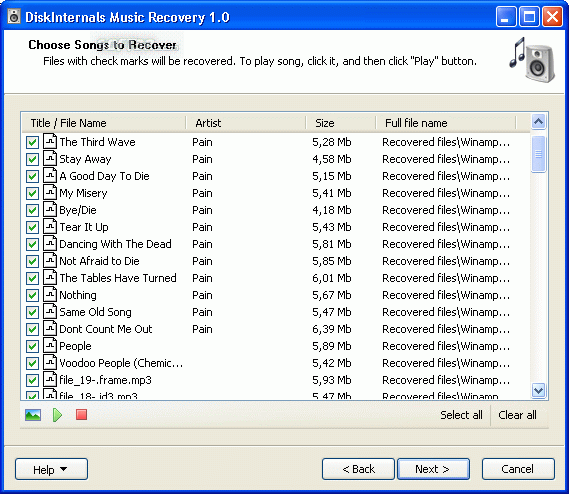Toggle checkbox for Bye/Die
This screenshot has width=569, height=494.
pos(32,211)
